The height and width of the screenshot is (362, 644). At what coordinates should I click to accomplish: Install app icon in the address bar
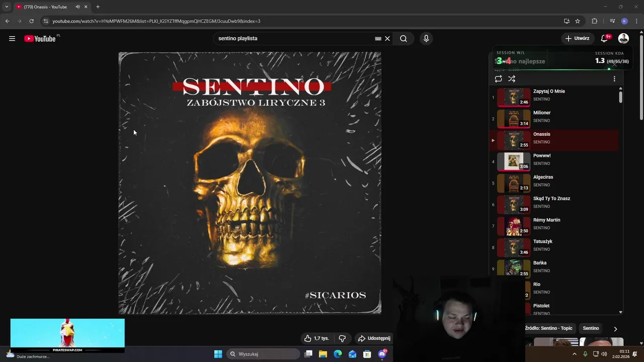pyautogui.click(x=567, y=21)
